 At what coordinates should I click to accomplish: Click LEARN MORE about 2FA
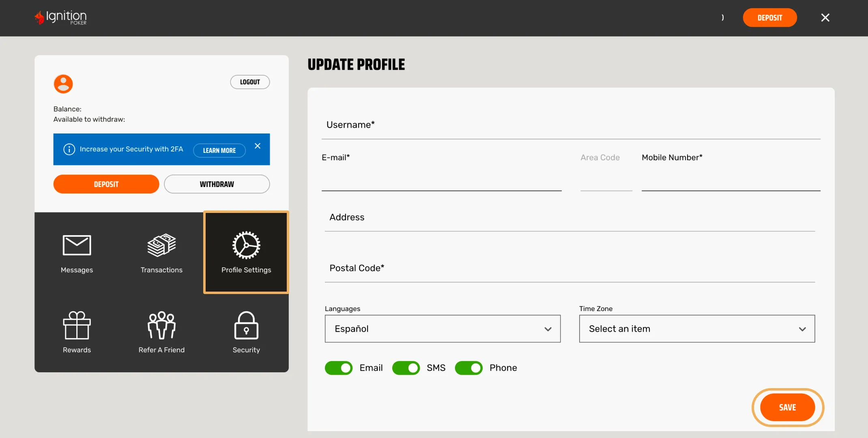(219, 150)
